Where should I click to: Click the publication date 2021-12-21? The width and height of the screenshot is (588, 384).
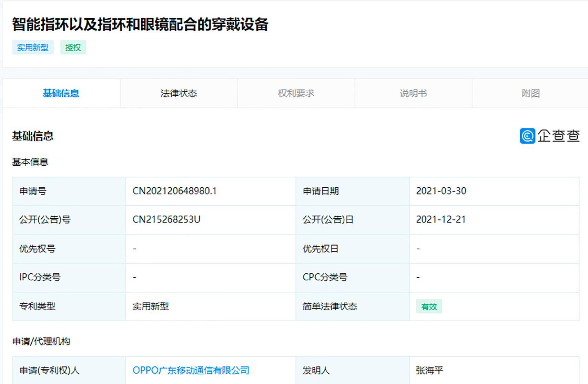pos(442,219)
